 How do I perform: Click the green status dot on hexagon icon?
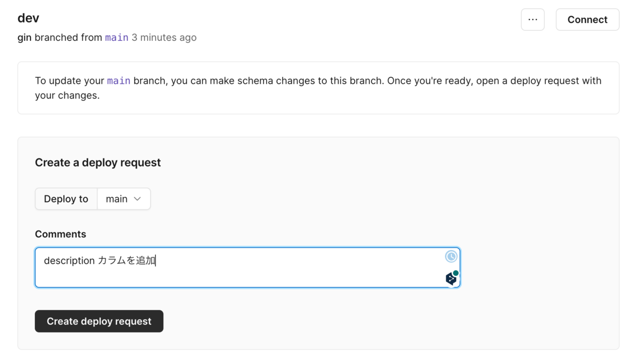tap(456, 273)
